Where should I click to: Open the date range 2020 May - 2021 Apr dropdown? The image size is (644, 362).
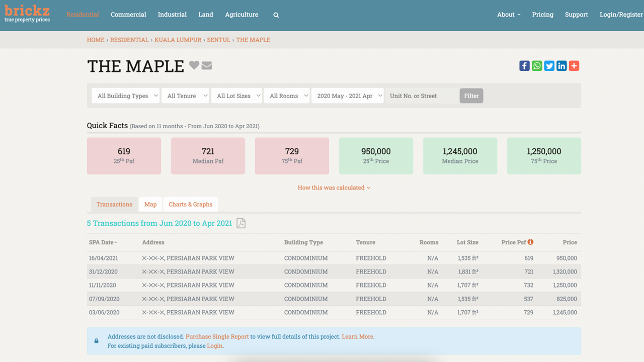pyautogui.click(x=347, y=96)
